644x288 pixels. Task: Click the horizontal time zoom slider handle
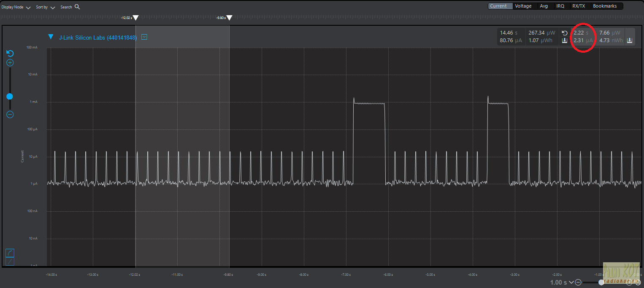(x=601, y=283)
